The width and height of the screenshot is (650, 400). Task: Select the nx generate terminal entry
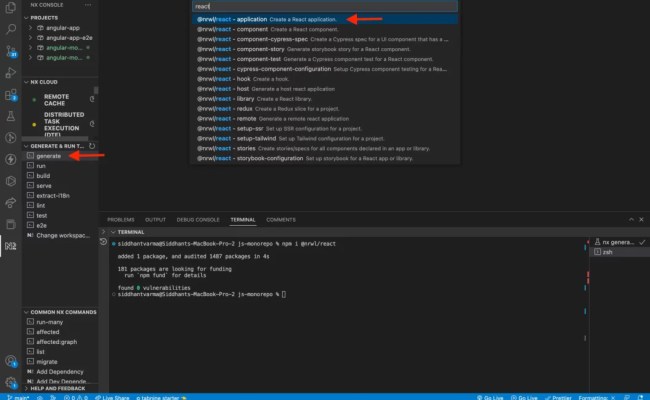(619, 242)
